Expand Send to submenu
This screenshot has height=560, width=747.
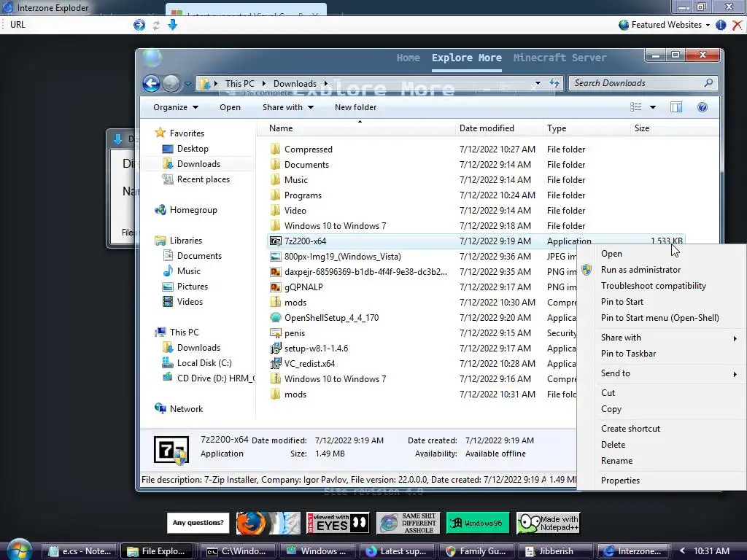pos(661,373)
